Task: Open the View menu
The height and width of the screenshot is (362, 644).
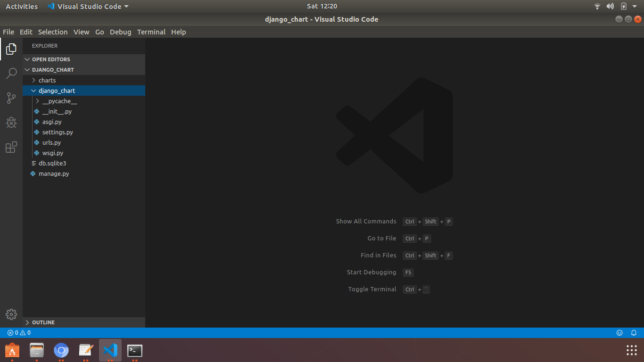Action: (81, 32)
